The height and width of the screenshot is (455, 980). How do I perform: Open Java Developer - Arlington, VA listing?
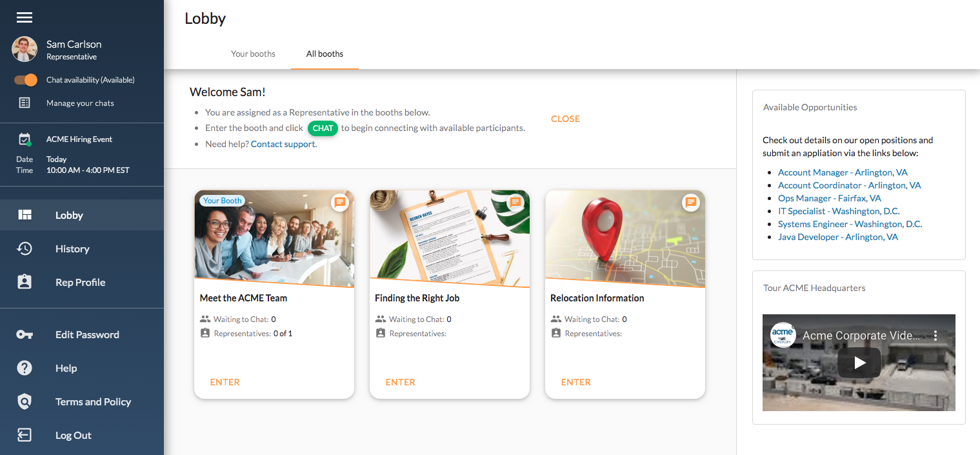coord(837,237)
